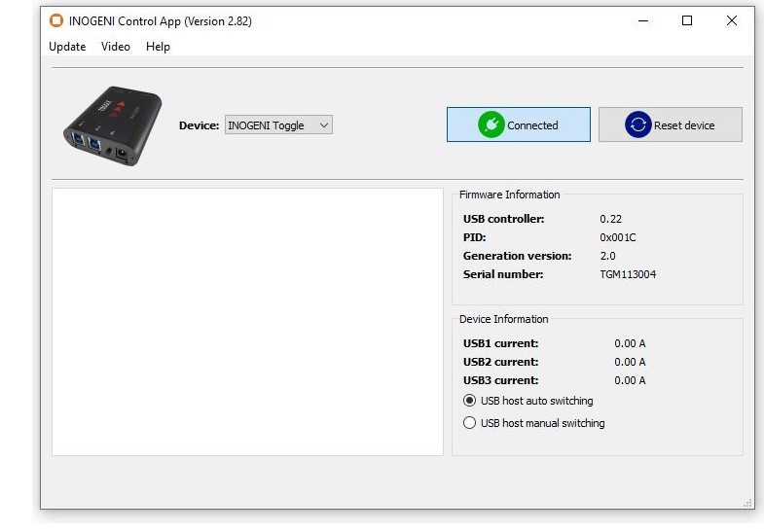764x532 pixels.
Task: Click the USB1 current value
Action: [x=630, y=343]
